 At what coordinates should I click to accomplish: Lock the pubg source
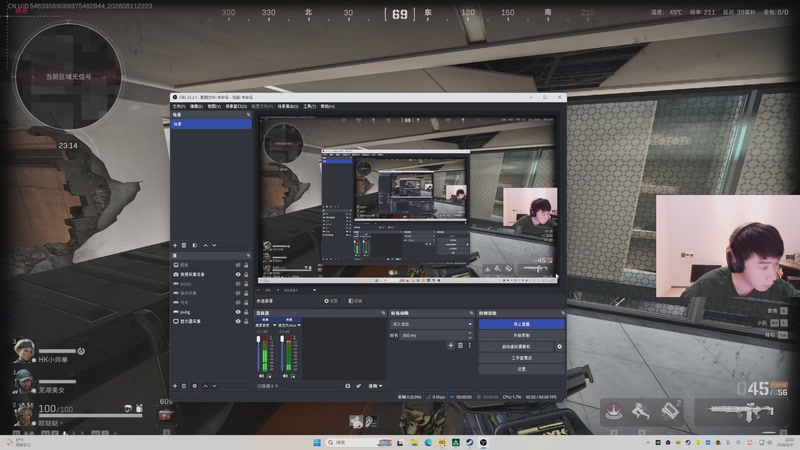(246, 312)
